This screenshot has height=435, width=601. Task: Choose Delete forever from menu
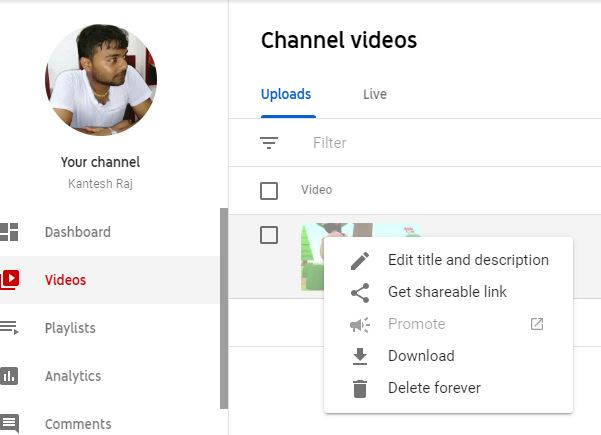(434, 388)
